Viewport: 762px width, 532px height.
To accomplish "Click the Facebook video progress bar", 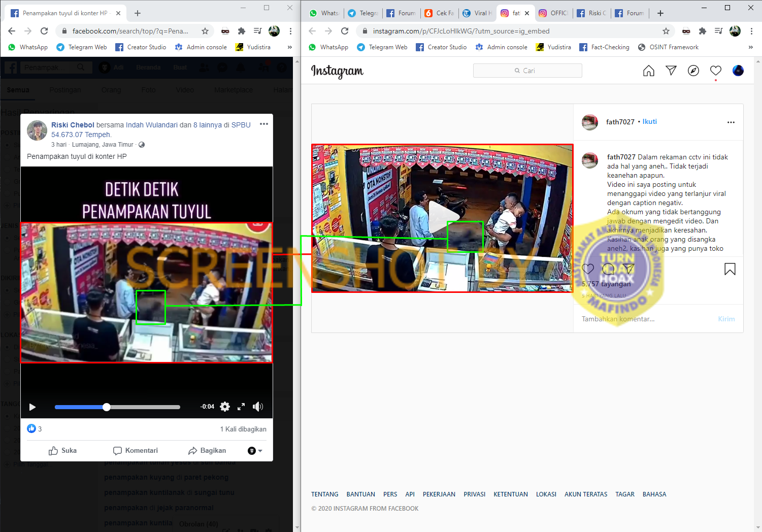I will pyautogui.click(x=117, y=407).
